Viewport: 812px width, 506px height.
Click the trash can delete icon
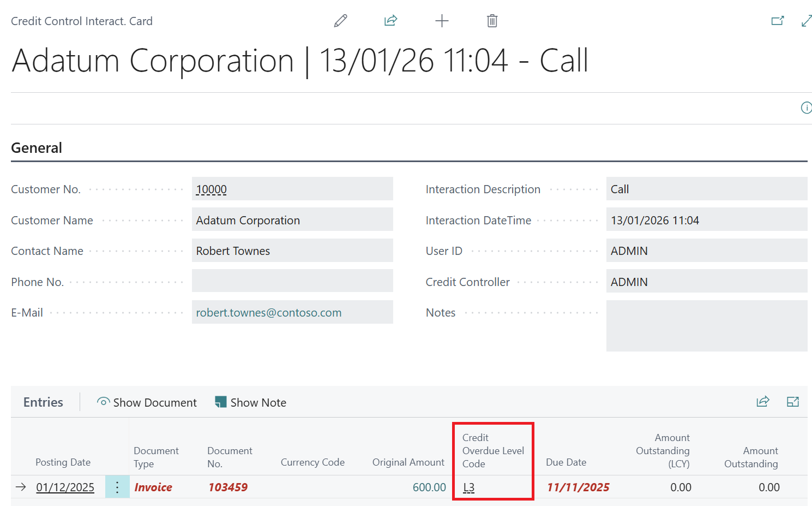click(492, 21)
